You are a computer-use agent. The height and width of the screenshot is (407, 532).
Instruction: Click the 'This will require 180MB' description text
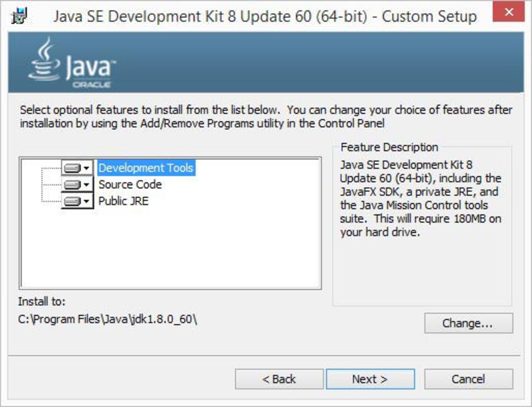[430, 219]
